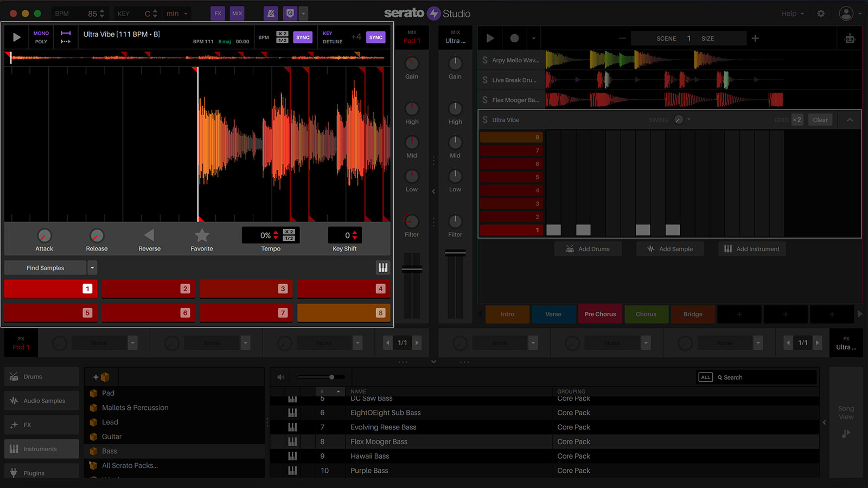The image size is (868, 488).
Task: Collapse the Ultra Vibe deck chevron
Action: point(850,120)
